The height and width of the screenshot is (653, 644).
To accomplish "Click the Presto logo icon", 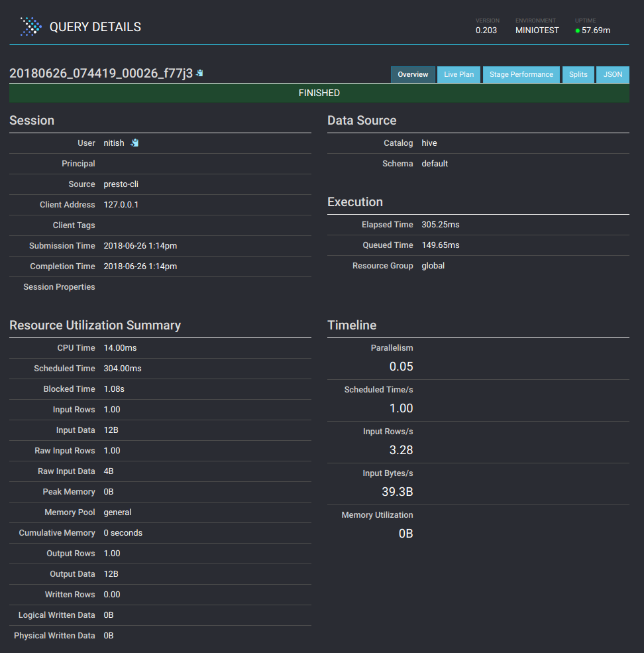I will coord(30,27).
